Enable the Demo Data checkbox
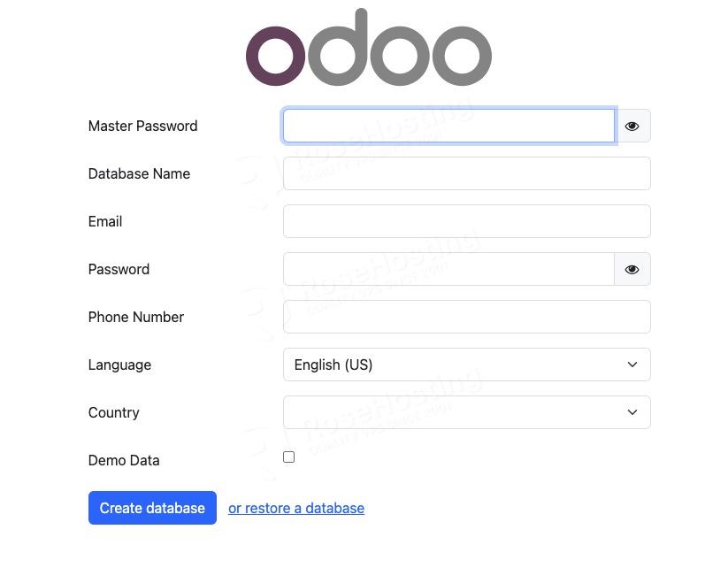Viewport: 728px width, 568px height. pyautogui.click(x=288, y=457)
